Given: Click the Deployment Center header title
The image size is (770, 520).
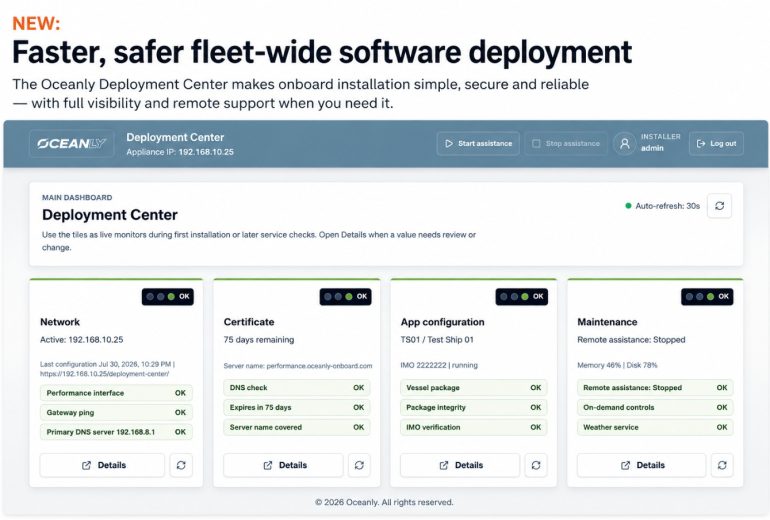Looking at the screenshot, I should click(175, 137).
